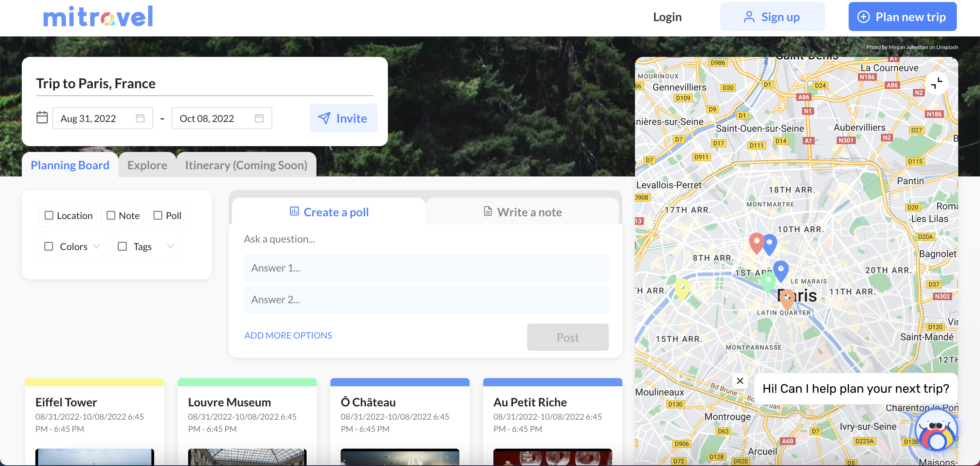Image resolution: width=980 pixels, height=466 pixels.
Task: Switch to the Write a note tab
Action: 522,212
